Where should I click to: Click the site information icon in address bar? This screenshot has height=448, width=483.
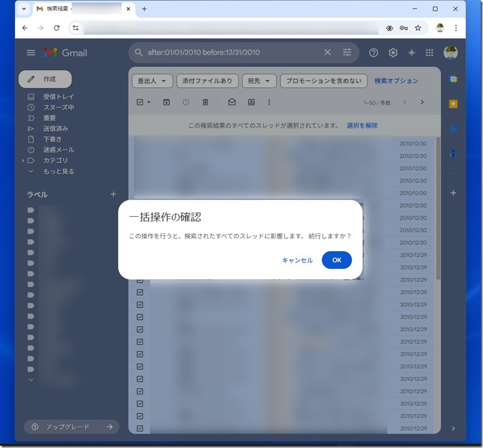click(x=75, y=28)
